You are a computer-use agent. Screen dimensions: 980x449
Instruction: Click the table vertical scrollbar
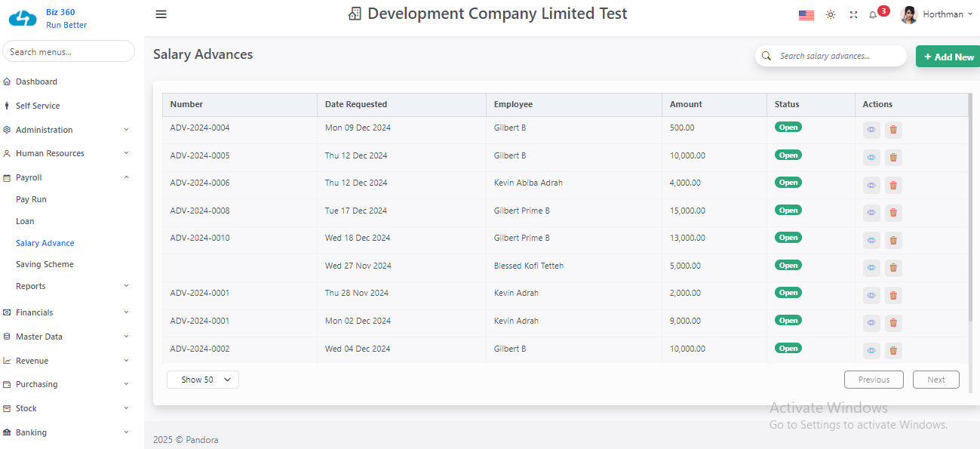point(970,208)
